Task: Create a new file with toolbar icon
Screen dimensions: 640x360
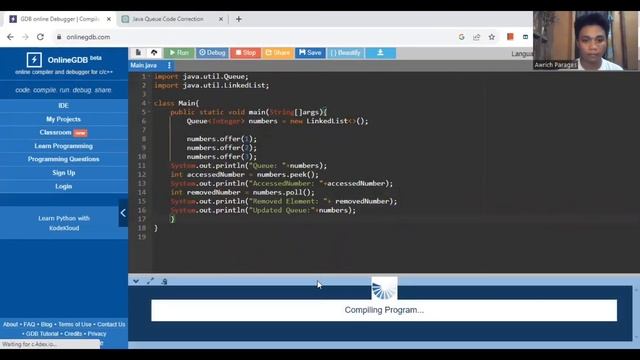Action: coord(138,53)
